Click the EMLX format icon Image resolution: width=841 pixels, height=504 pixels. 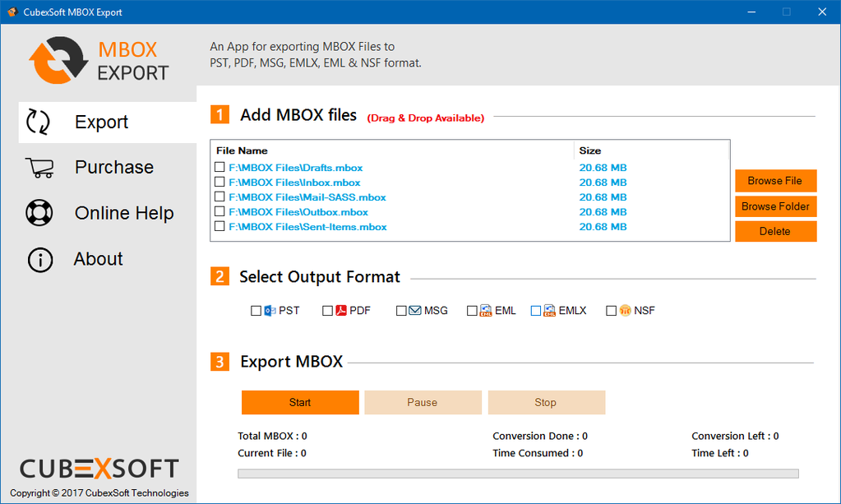tap(550, 311)
